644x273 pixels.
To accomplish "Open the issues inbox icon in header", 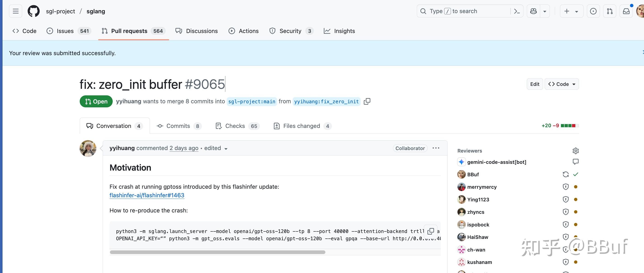I will pos(593,11).
